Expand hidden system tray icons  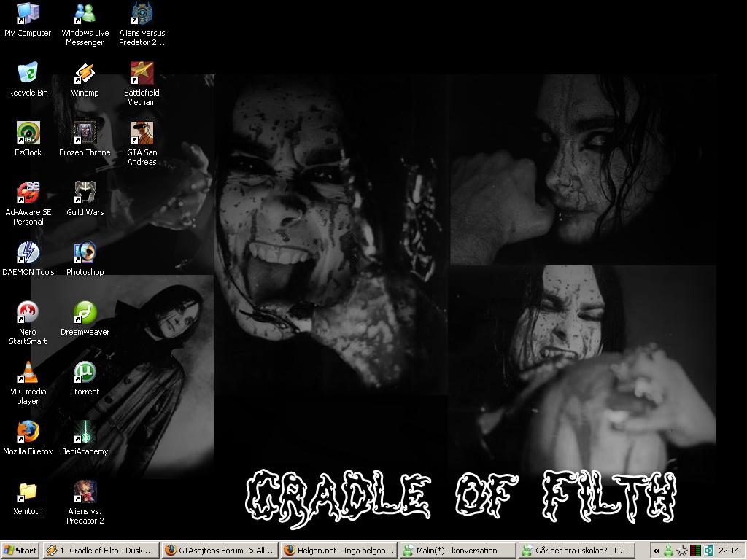pos(657,551)
